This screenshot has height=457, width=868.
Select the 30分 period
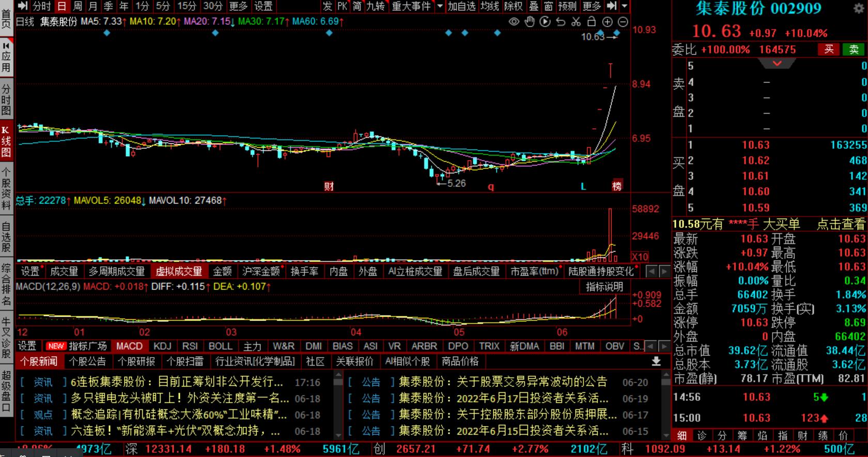pos(212,6)
